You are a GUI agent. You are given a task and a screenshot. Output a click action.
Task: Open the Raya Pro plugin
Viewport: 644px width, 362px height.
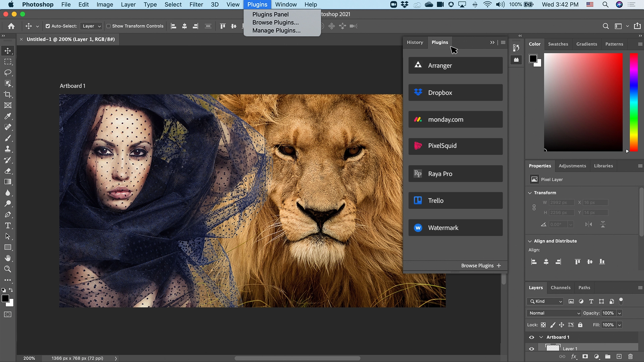tap(455, 173)
